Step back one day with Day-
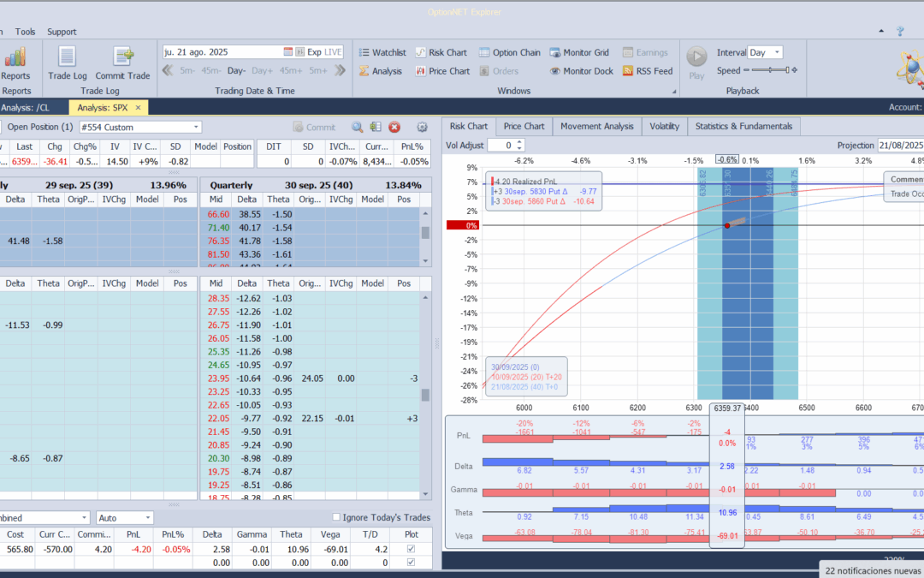The image size is (924, 578). pyautogui.click(x=236, y=71)
